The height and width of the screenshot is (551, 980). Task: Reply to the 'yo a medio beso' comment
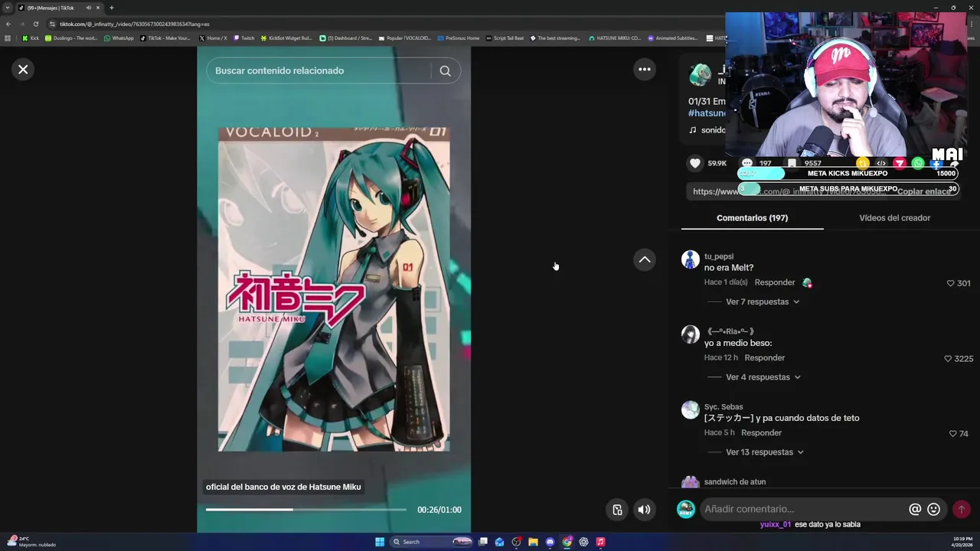(x=765, y=357)
